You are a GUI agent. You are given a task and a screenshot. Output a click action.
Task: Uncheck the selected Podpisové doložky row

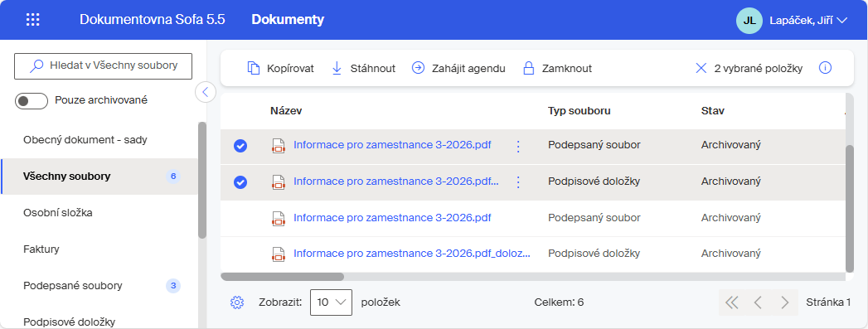240,182
